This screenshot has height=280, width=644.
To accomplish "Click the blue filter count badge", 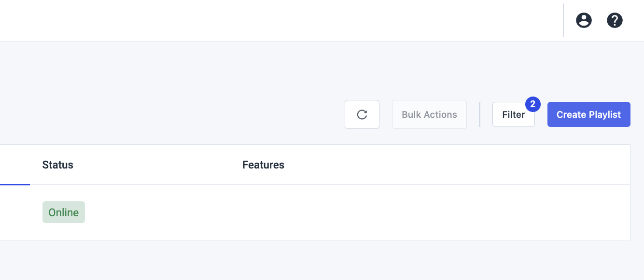I will click(532, 104).
